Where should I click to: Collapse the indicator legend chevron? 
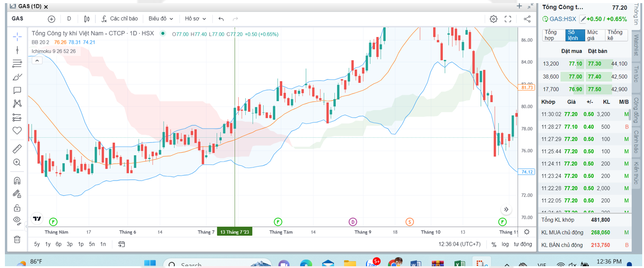point(37,60)
